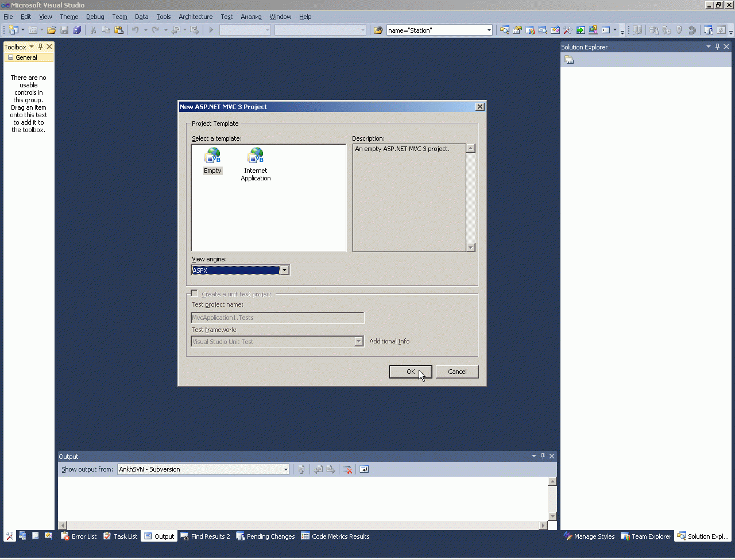Viewport: 735px width, 560px height.
Task: Click the Extension Manager toolbar icon
Action: (593, 30)
